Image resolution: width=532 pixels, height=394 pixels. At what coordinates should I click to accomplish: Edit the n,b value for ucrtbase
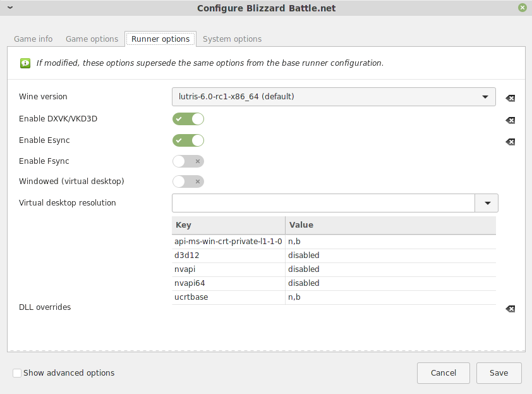click(x=390, y=297)
